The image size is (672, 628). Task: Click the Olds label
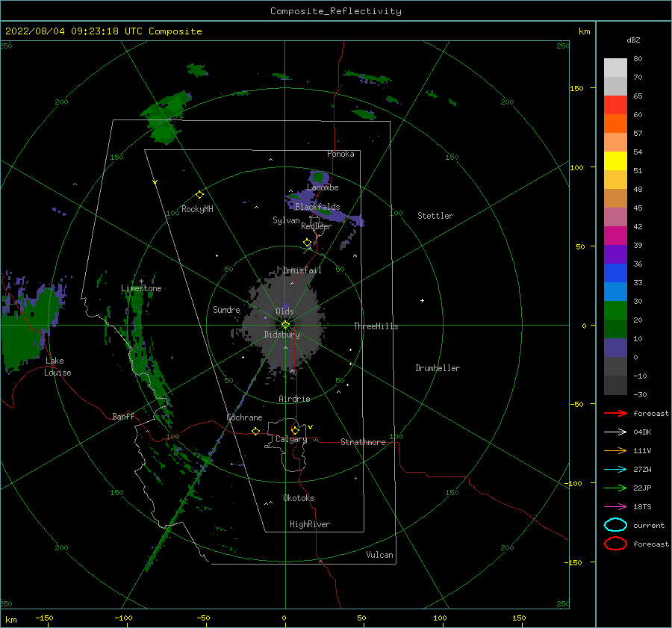(x=284, y=311)
